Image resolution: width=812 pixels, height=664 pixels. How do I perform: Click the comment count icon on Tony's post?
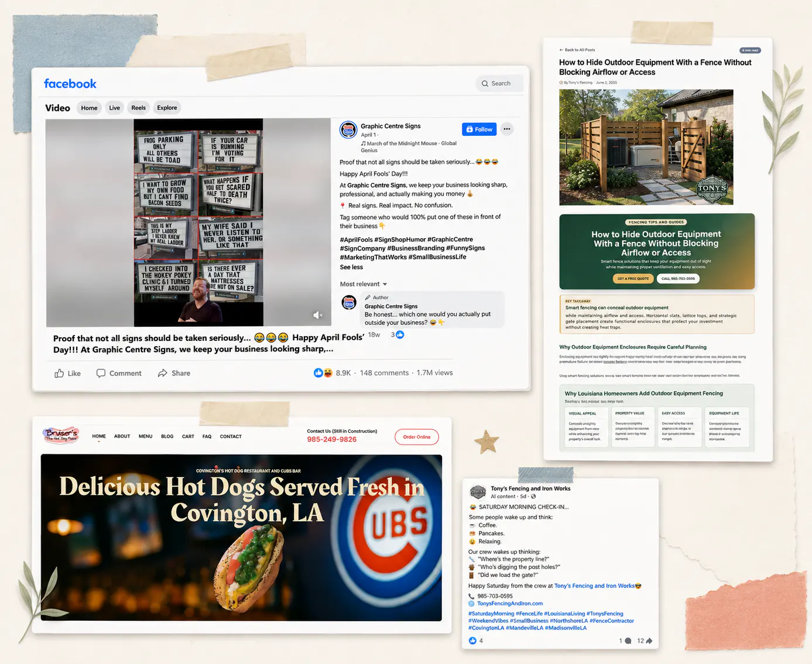(x=628, y=641)
